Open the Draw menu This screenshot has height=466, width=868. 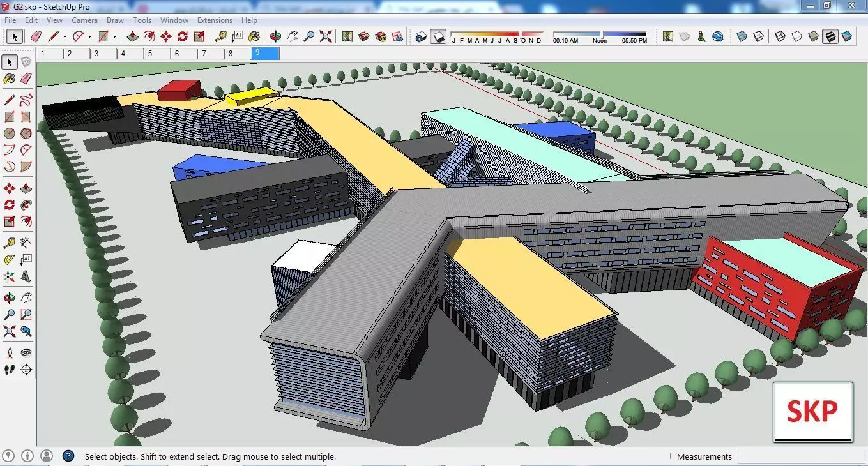tap(115, 20)
